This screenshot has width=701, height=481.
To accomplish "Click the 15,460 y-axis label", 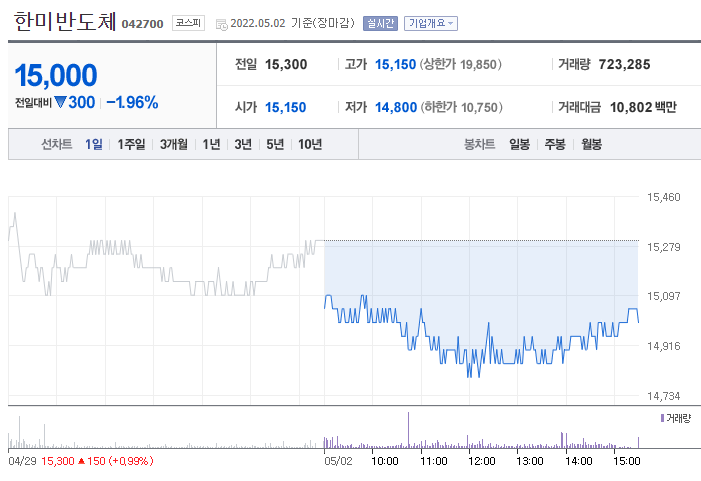I will [x=663, y=197].
